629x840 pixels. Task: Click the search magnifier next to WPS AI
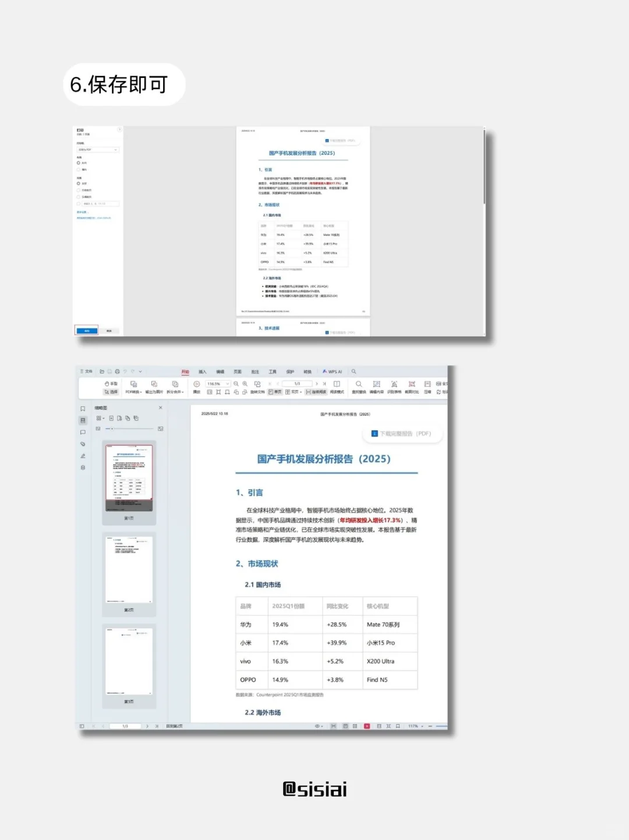354,371
